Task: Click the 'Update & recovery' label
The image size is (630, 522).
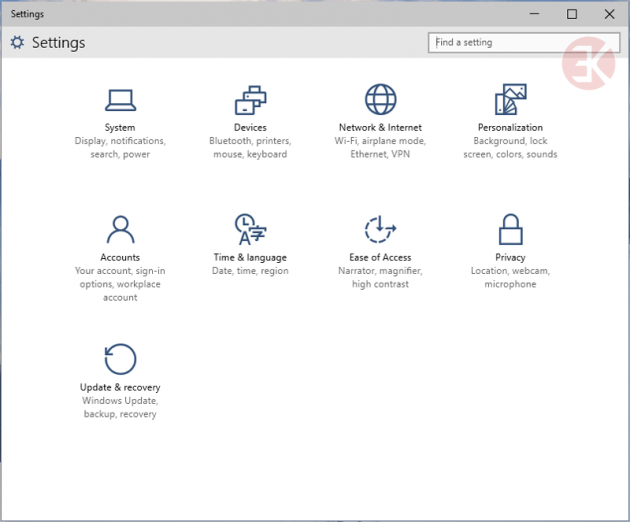Action: 120,387
